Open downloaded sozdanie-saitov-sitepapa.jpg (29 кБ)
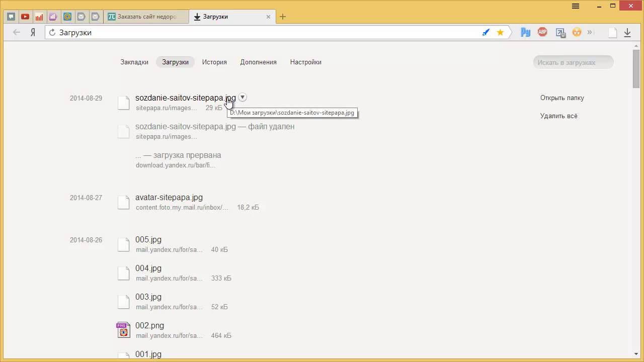 pos(185,98)
